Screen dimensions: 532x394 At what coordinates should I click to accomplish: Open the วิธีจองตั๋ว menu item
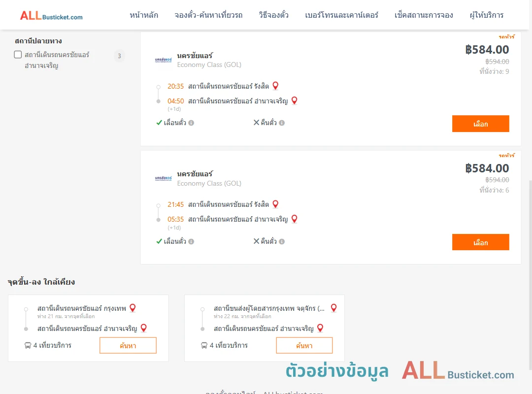(273, 15)
